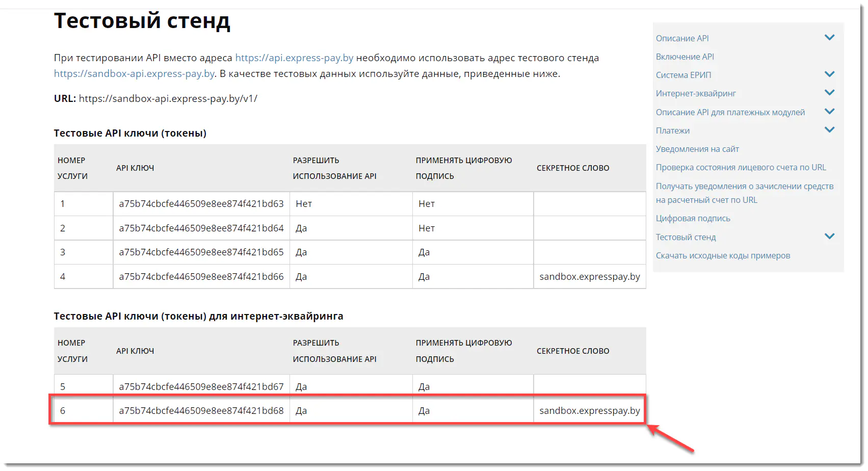This screenshot has width=868, height=471.
Task: Follow the https://api.express-pay.by link
Action: click(x=294, y=58)
